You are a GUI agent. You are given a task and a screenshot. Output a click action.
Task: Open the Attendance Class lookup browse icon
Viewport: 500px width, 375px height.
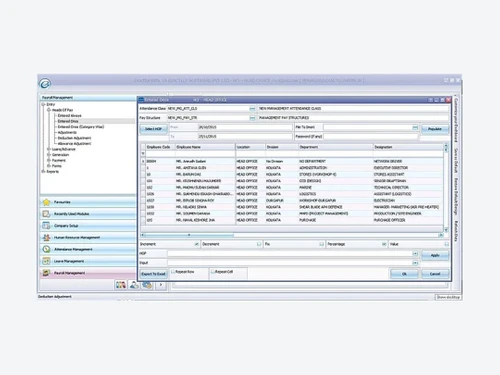point(252,109)
